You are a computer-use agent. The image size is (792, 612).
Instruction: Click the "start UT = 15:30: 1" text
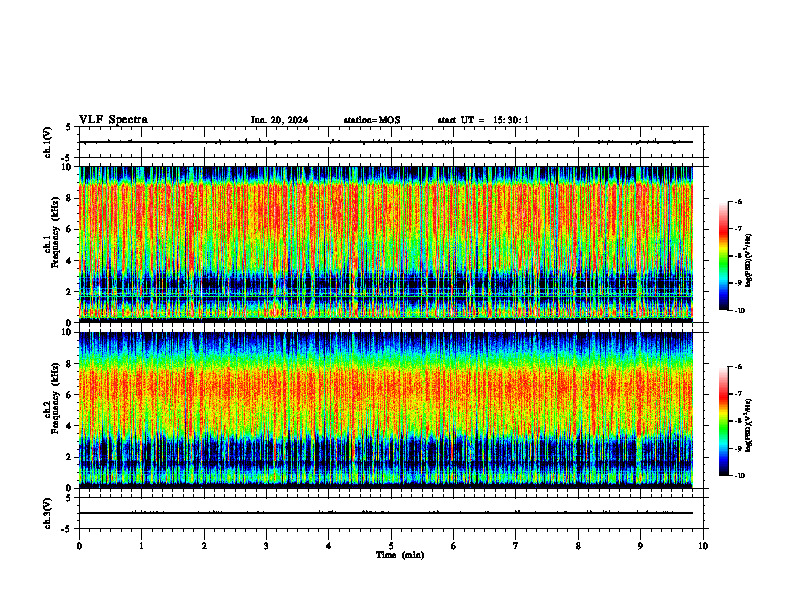[483, 120]
